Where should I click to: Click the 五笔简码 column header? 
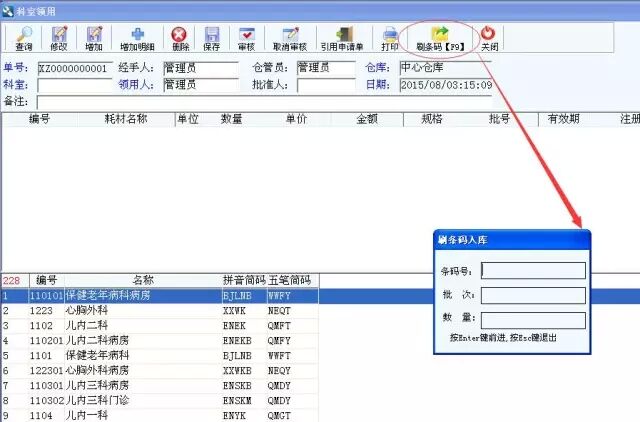(290, 280)
